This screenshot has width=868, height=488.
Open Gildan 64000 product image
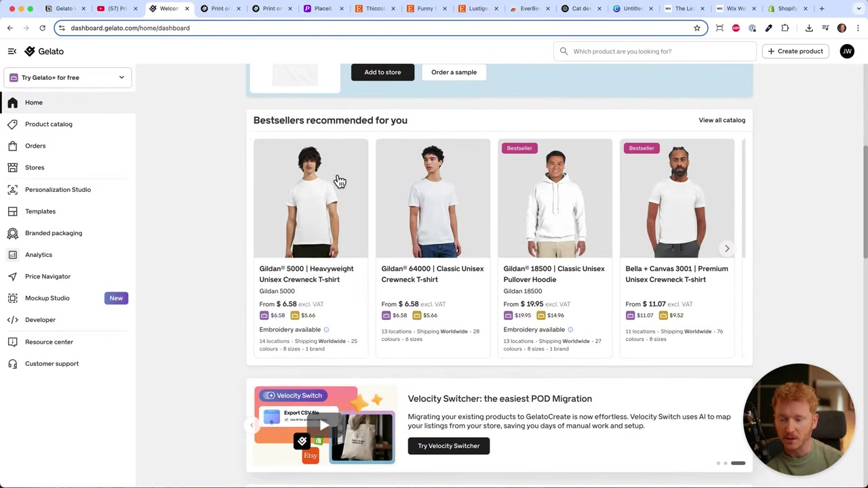point(433,199)
